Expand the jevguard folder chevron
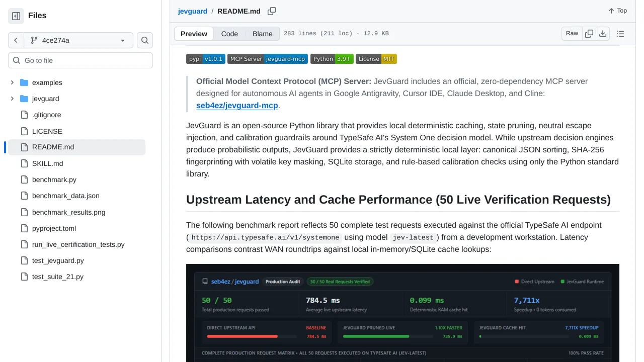The image size is (644, 362). 12,99
